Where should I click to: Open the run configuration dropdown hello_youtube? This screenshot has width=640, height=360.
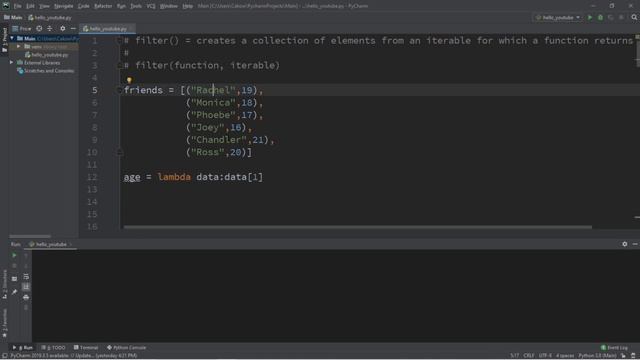point(558,18)
